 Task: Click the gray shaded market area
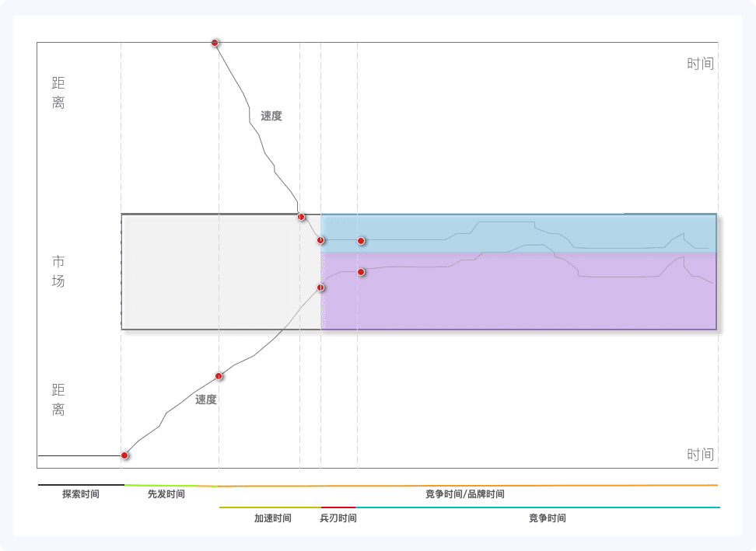pyautogui.click(x=221, y=272)
